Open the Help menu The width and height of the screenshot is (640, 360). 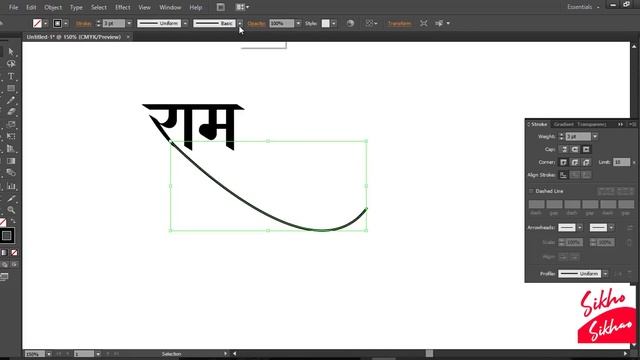[196, 7]
